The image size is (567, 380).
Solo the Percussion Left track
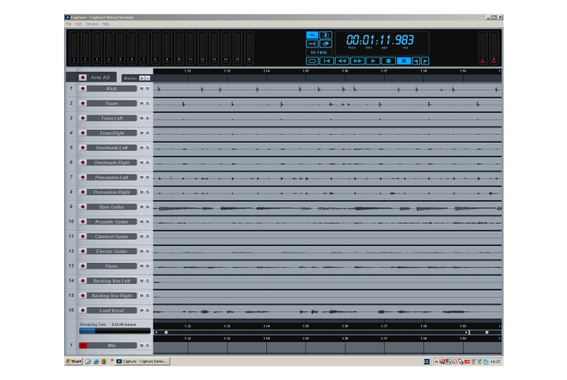[147, 177]
